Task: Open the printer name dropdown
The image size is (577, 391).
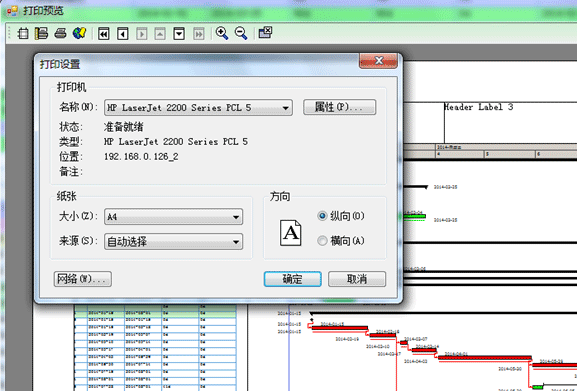Action: 198,107
